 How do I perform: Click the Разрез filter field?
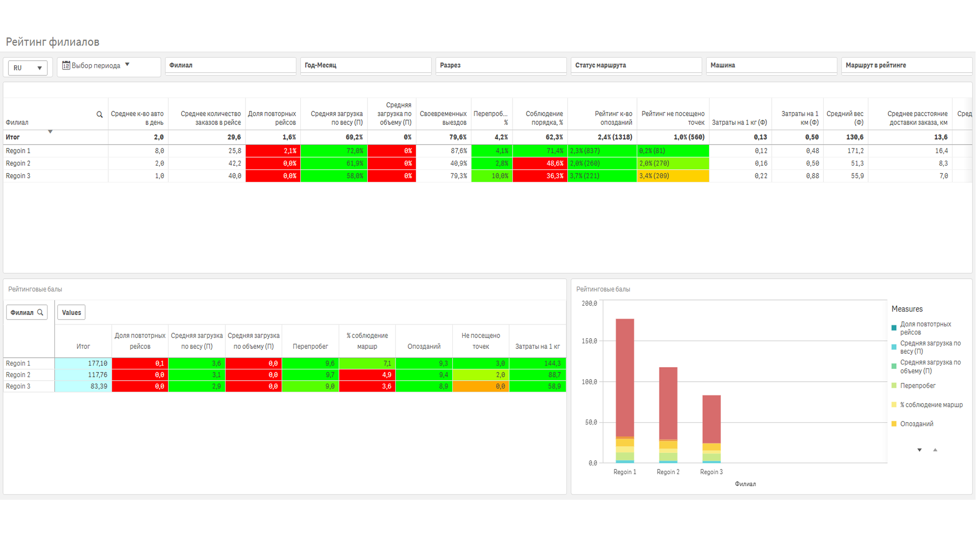point(501,66)
